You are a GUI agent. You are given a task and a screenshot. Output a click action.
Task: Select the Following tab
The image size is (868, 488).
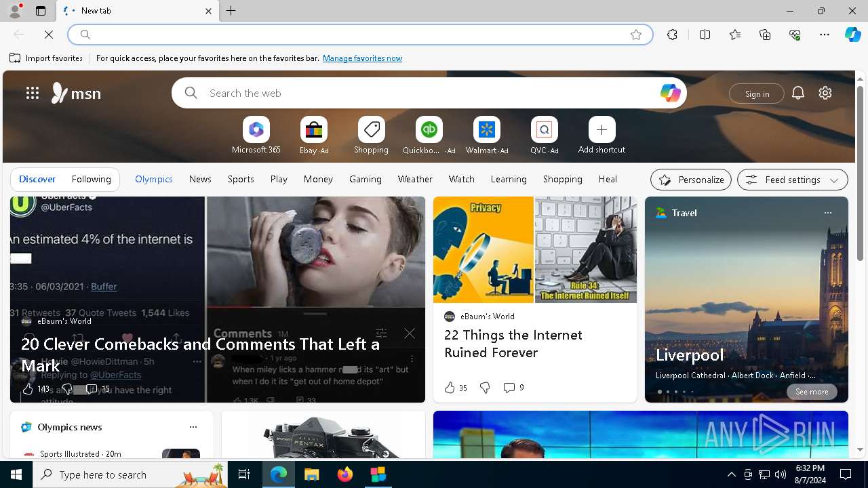(92, 179)
